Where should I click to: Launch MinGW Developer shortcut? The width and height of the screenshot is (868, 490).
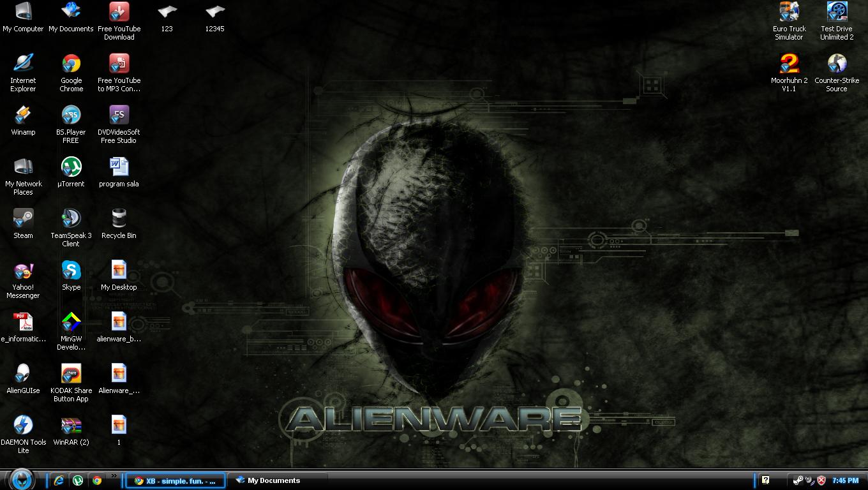(x=71, y=331)
